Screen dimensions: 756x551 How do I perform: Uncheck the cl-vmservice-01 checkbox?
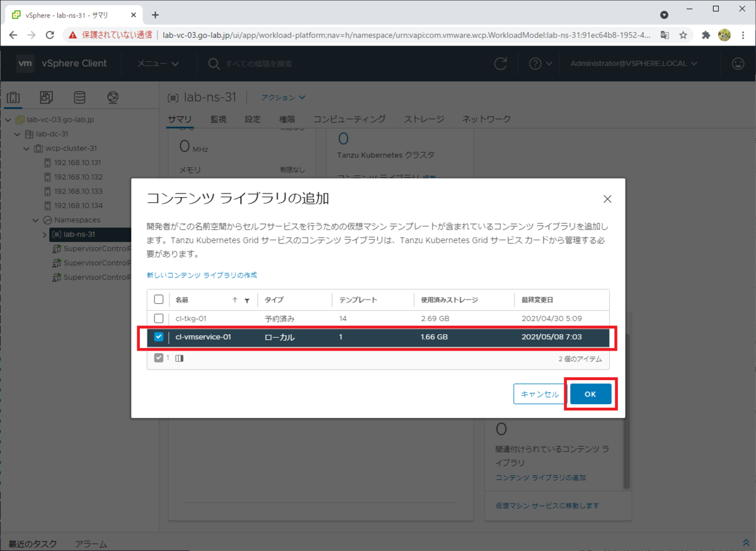(x=159, y=337)
